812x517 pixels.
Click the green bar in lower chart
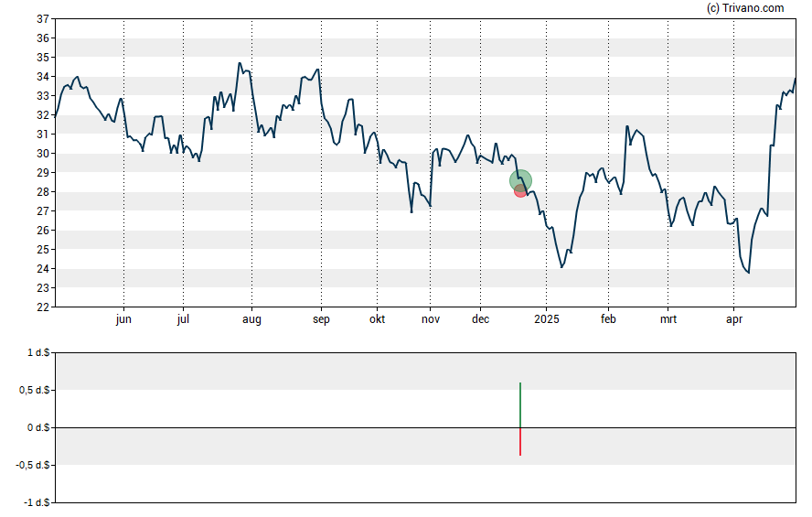(x=520, y=405)
